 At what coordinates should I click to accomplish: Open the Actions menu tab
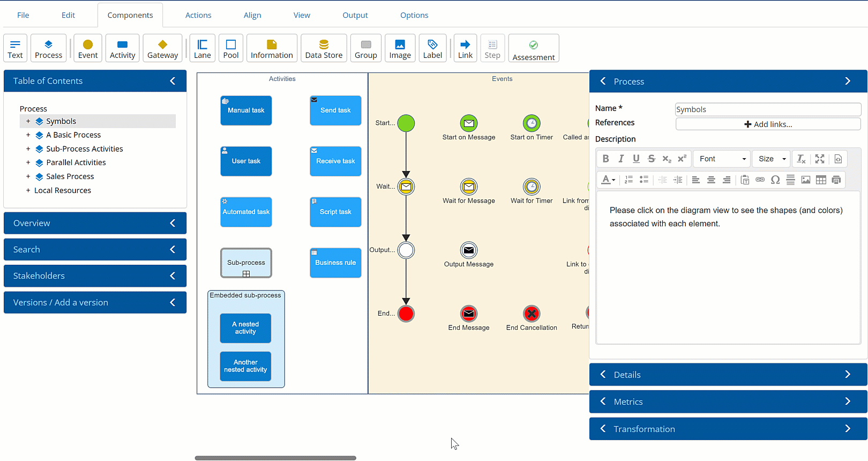click(x=198, y=15)
